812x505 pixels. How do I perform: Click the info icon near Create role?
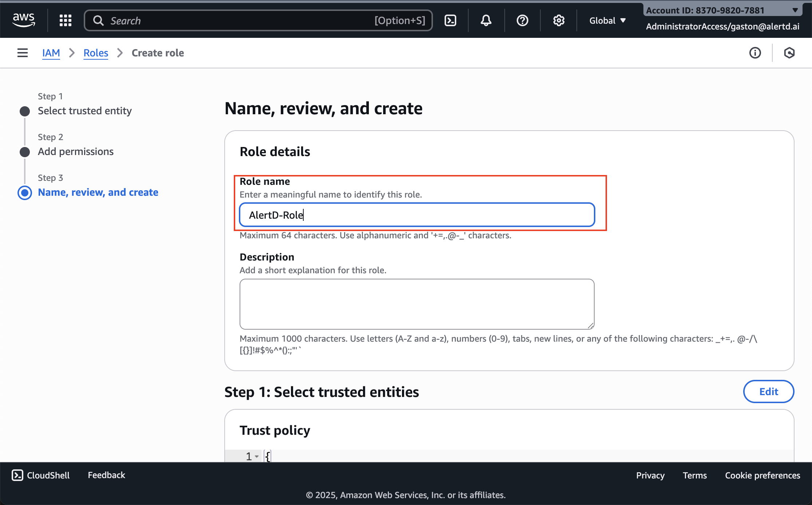(x=755, y=53)
